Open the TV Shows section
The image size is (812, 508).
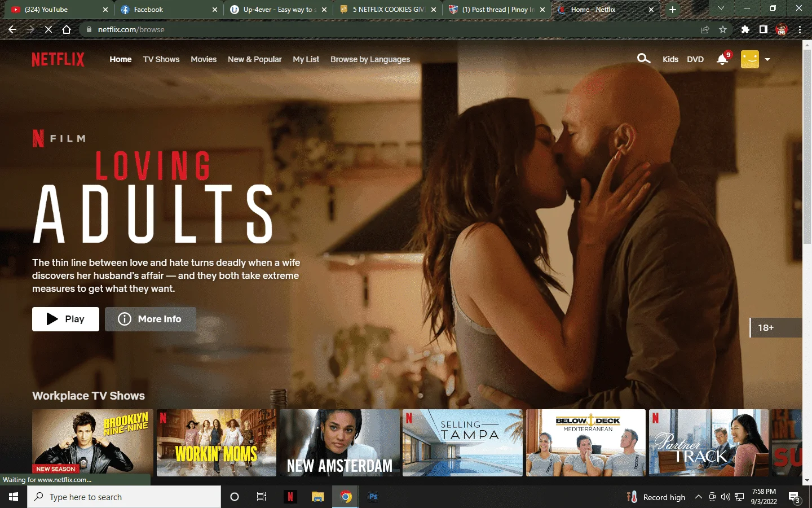[161, 59]
